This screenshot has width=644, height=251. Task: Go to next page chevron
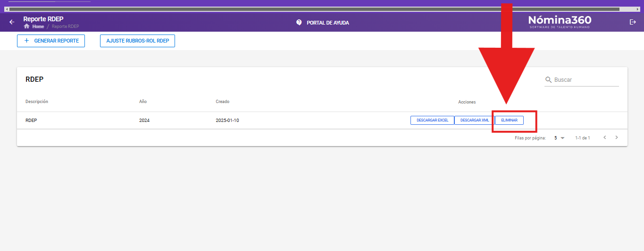point(616,138)
